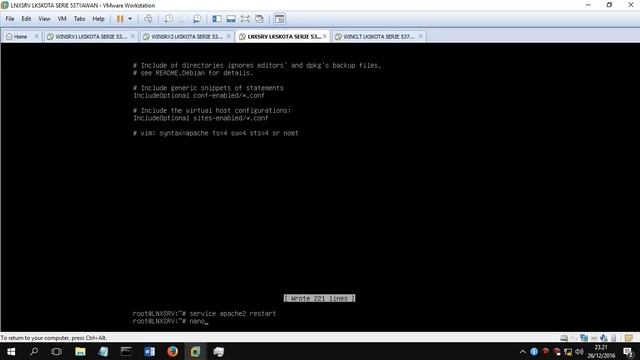Close the LNXSRV tab
This screenshot has width=640, height=360.
(x=325, y=36)
